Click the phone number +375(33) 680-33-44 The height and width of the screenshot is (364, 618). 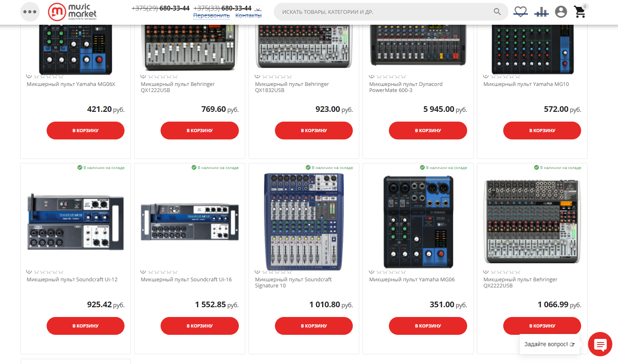point(222,8)
